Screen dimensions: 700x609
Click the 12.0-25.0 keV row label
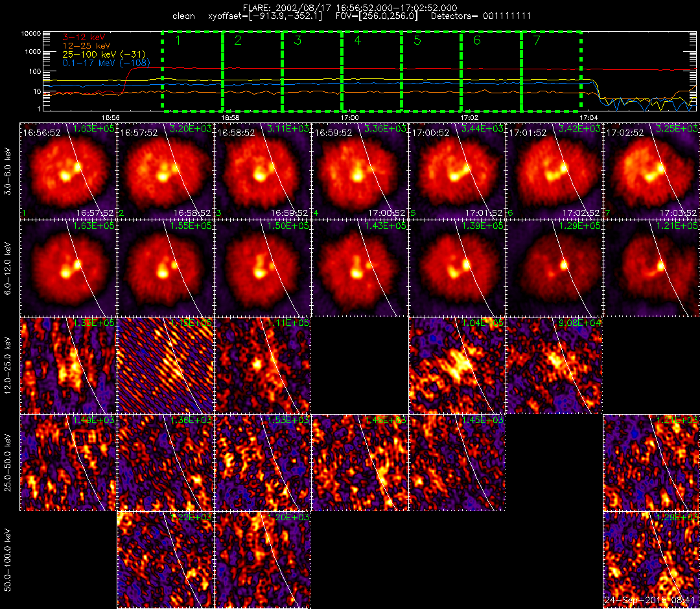click(x=7, y=366)
